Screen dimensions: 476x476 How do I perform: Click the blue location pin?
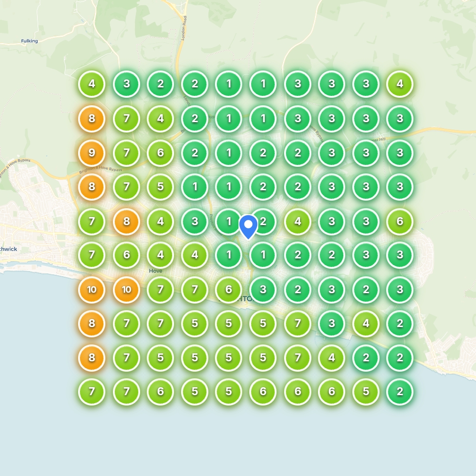(248, 226)
